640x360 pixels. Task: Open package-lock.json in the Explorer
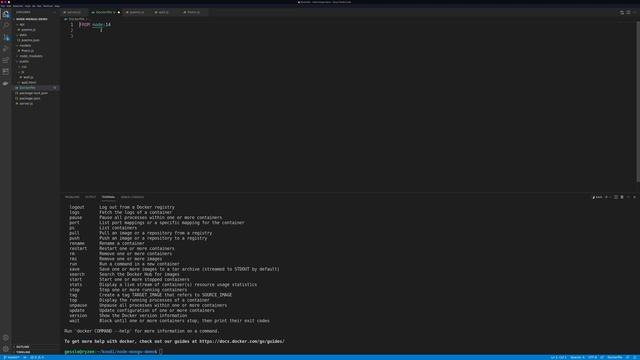point(33,93)
